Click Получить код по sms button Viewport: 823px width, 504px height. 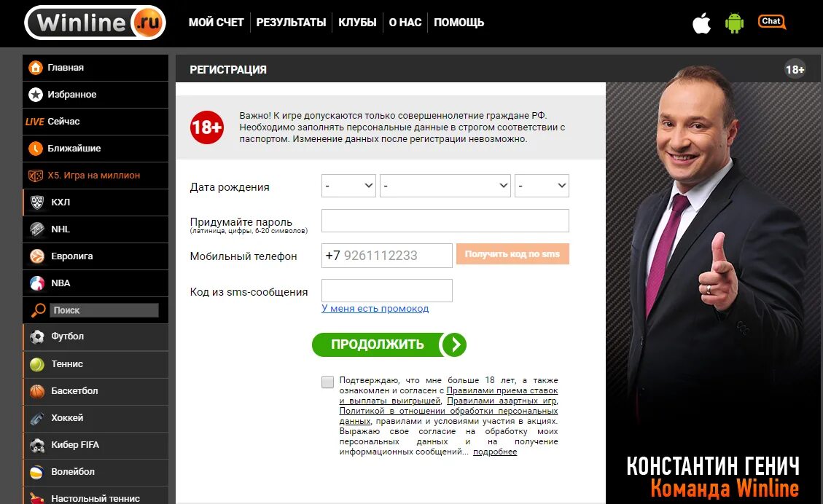coord(512,254)
